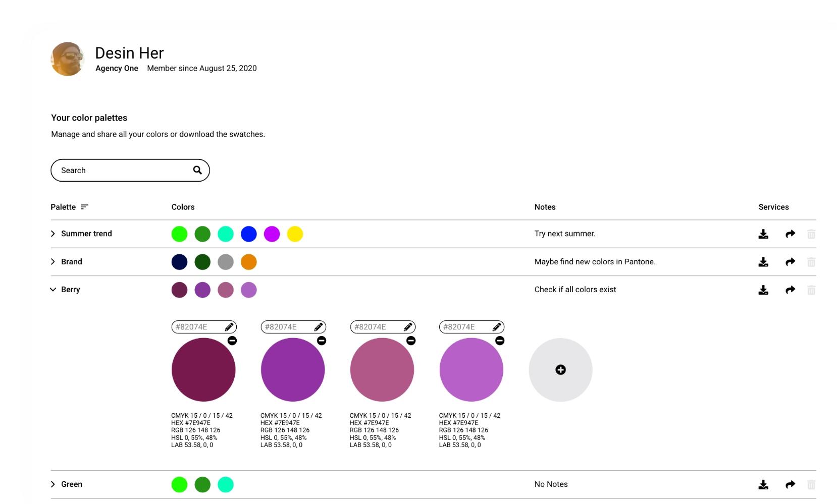The image size is (837, 504).
Task: Add a new color to the Berry palette
Action: tap(560, 370)
